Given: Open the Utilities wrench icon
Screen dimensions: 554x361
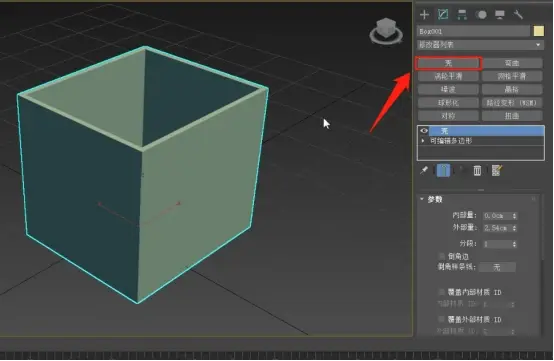Looking at the screenshot, I should [x=518, y=15].
